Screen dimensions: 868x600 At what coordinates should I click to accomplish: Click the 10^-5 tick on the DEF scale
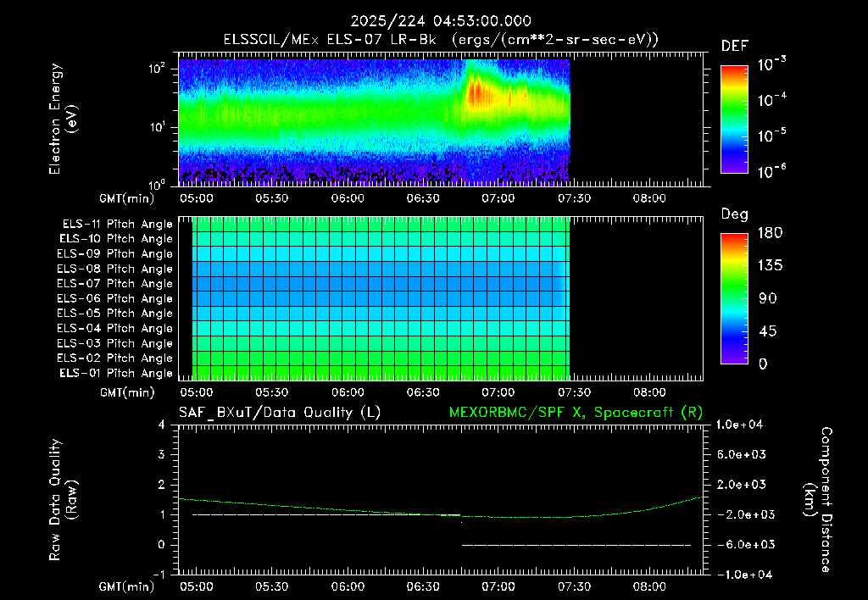pyautogui.click(x=771, y=135)
